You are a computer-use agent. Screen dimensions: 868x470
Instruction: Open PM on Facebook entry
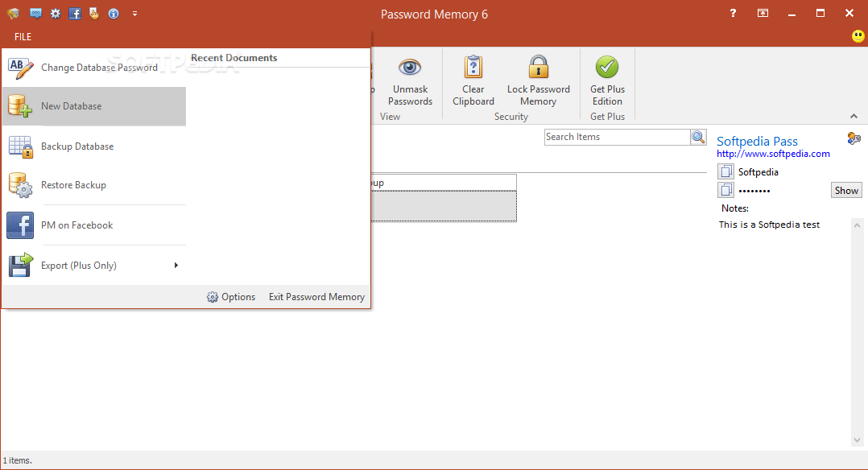point(94,225)
